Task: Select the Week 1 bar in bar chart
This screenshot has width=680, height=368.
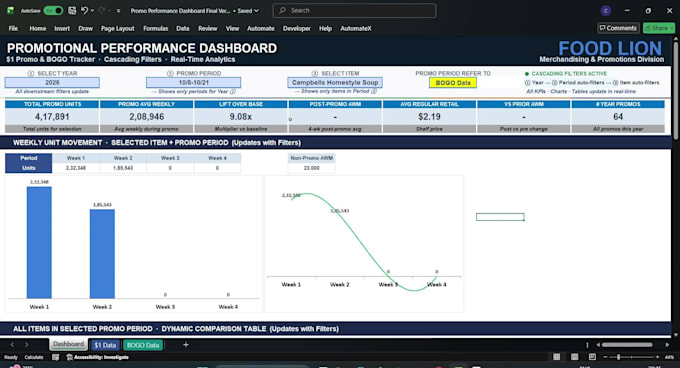Action: 39,242
